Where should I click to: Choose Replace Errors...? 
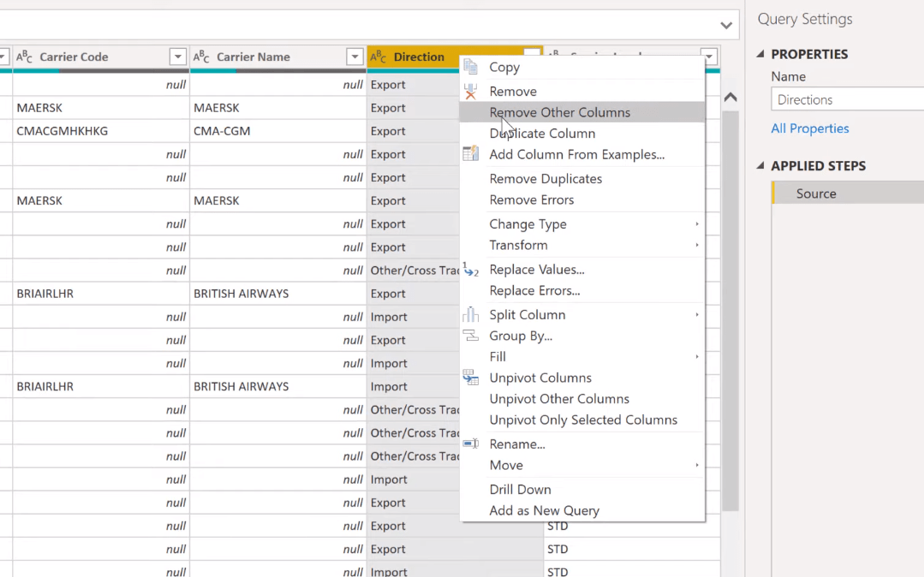tap(582, 290)
